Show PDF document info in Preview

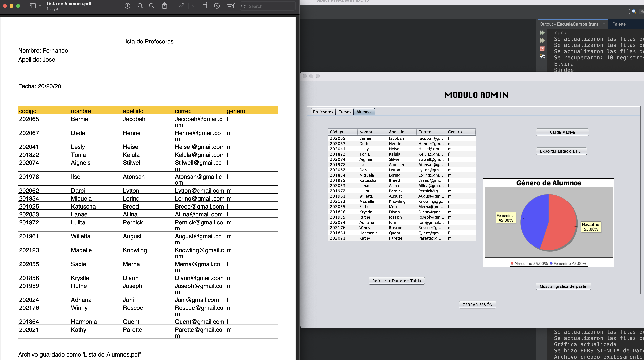(127, 6)
